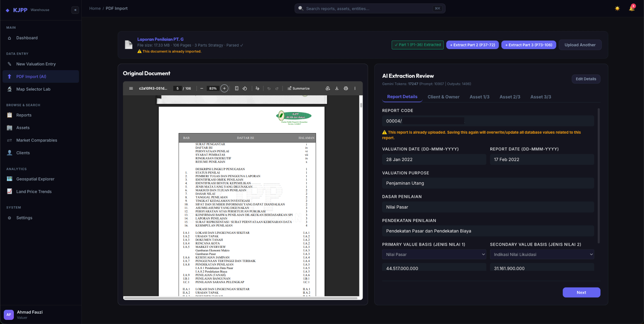Screen dimensions: 644x324
Task: Open Map Selector Lab
Action: pyautogui.click(x=41, y=89)
